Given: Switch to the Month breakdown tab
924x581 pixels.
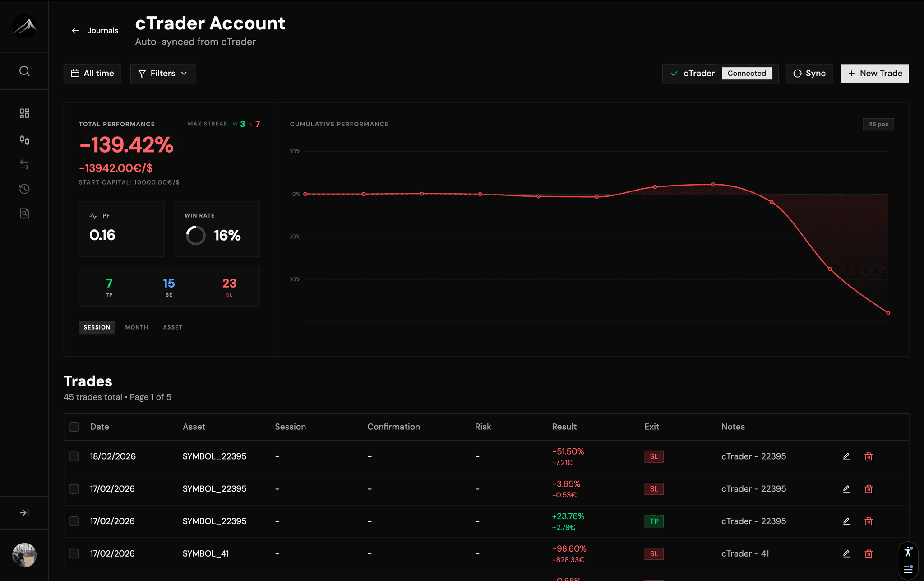Looking at the screenshot, I should pyautogui.click(x=137, y=327).
